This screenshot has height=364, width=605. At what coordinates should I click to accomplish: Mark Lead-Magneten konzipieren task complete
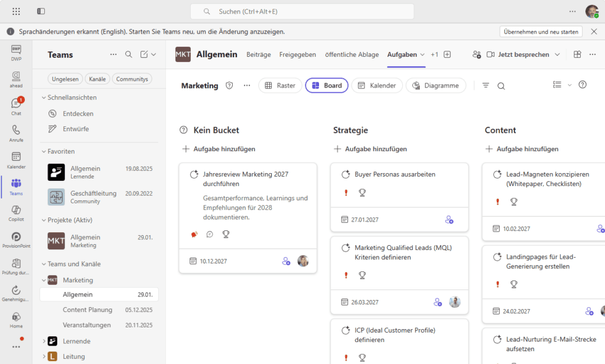point(497,174)
